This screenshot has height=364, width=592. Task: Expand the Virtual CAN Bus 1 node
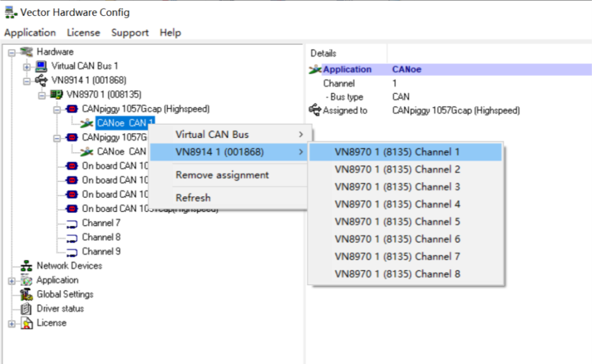[x=27, y=67]
